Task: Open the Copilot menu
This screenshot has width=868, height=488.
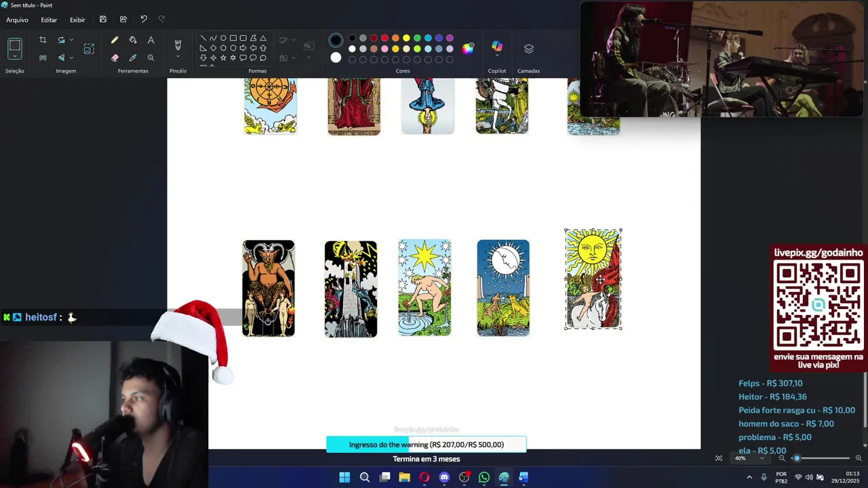Action: (497, 47)
